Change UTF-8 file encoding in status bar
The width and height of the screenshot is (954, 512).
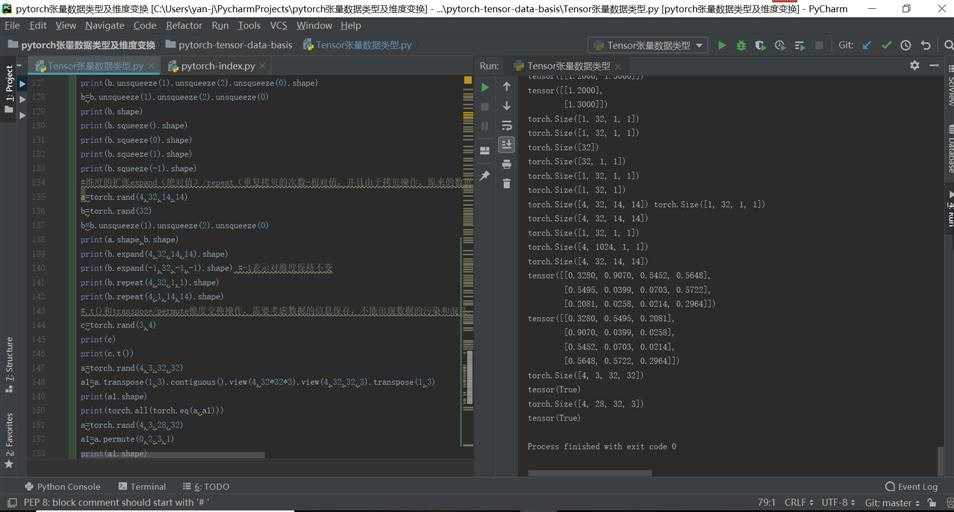[x=838, y=503]
